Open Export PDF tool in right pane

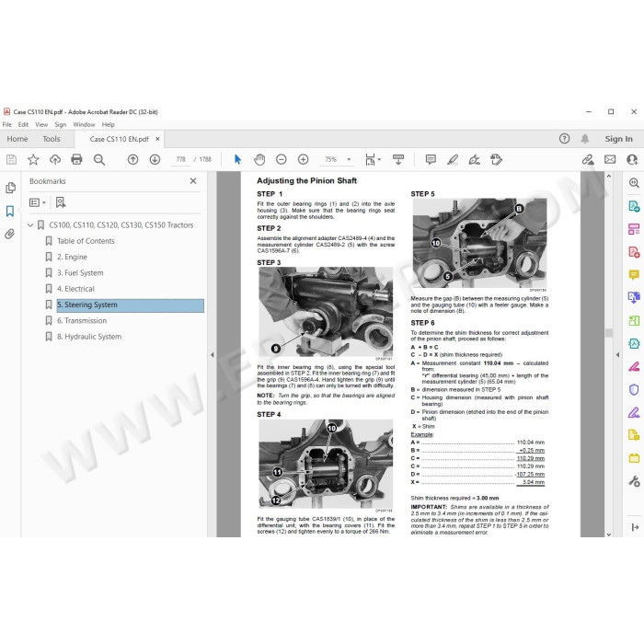pos(634,206)
